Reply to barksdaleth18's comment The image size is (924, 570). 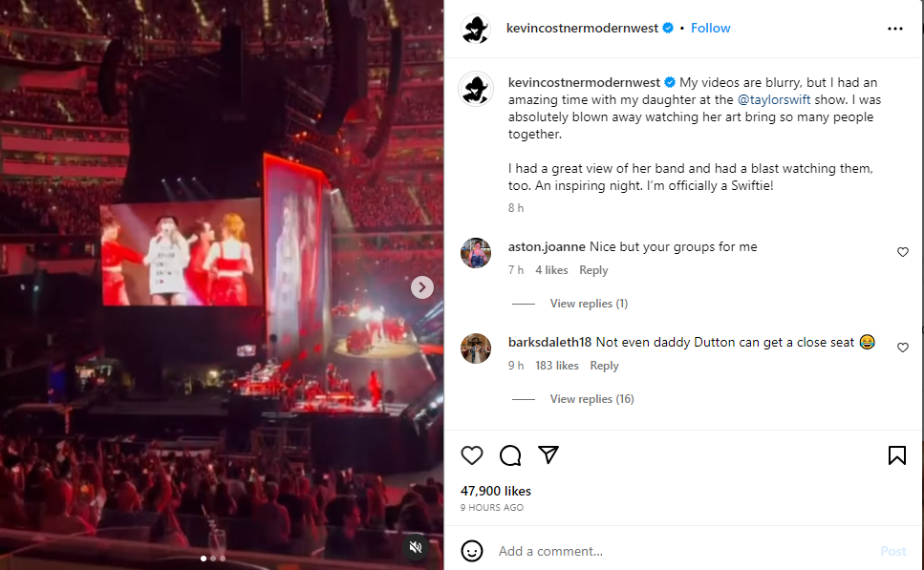pyautogui.click(x=604, y=366)
